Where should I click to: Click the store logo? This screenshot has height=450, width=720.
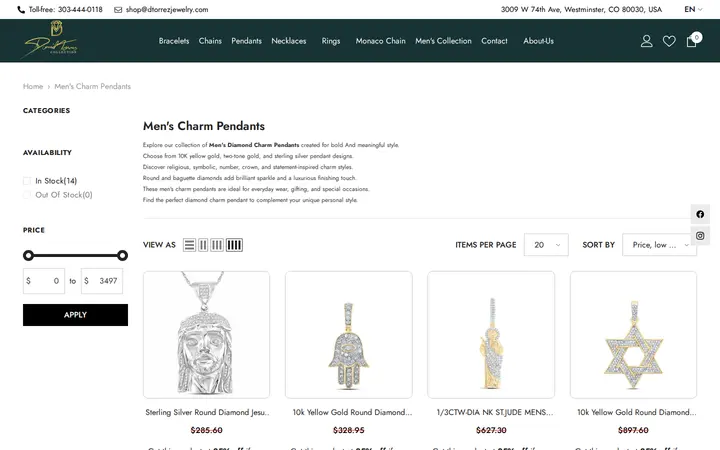51,40
